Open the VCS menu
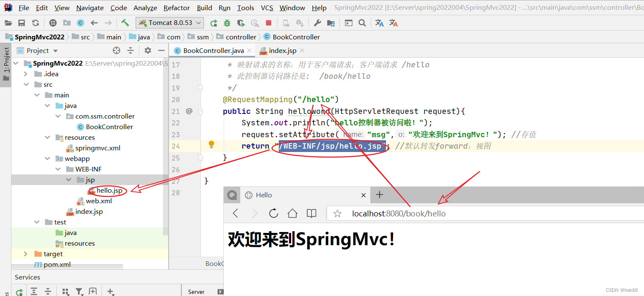The width and height of the screenshot is (644, 296). [267, 8]
